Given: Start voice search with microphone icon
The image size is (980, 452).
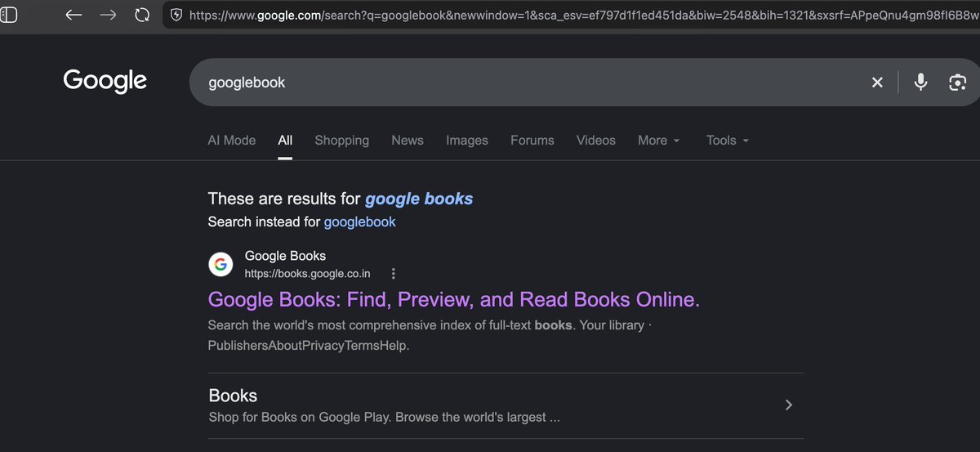Looking at the screenshot, I should click(x=920, y=82).
